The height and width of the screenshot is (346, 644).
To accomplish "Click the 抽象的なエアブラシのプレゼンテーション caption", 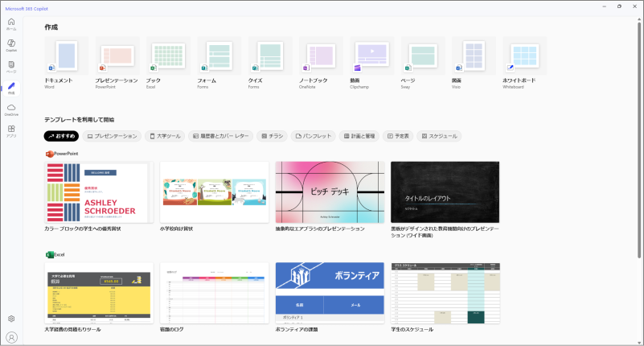I will tap(320, 229).
